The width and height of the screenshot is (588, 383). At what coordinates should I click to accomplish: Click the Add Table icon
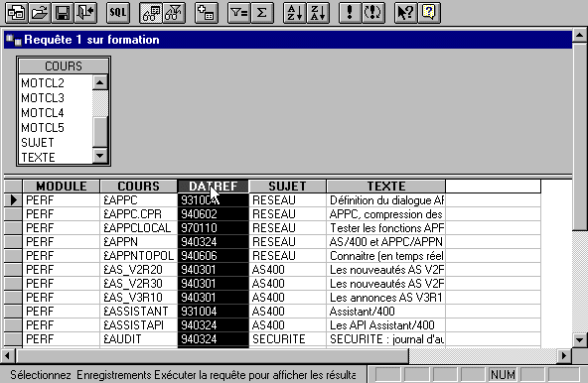(207, 13)
